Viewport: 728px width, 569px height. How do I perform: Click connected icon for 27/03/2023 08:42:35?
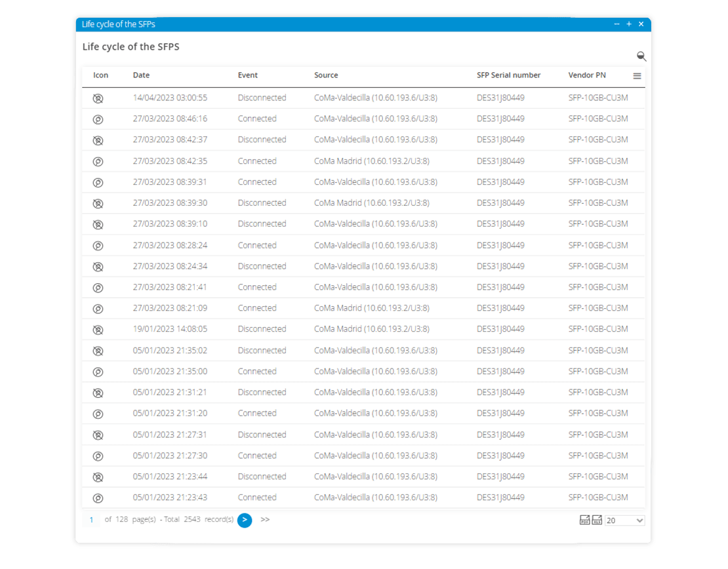98,161
